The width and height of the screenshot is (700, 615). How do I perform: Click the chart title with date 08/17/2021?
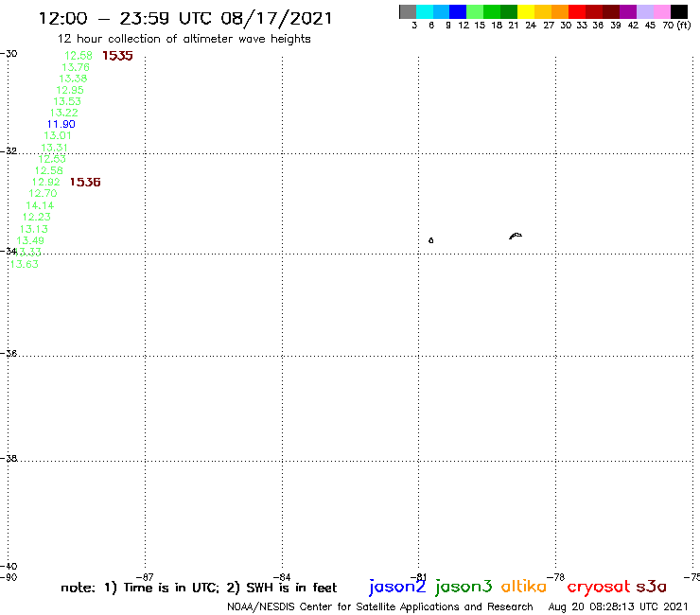point(185,19)
